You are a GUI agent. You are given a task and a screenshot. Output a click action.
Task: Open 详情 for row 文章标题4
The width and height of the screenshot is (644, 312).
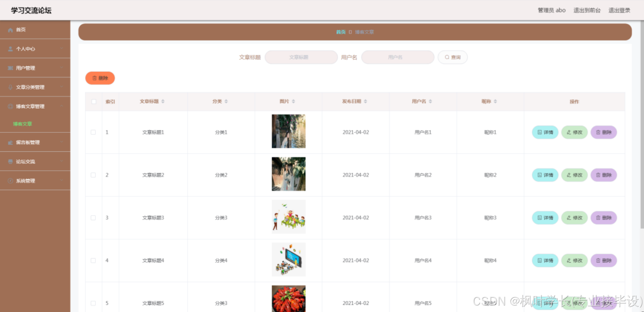click(x=545, y=261)
